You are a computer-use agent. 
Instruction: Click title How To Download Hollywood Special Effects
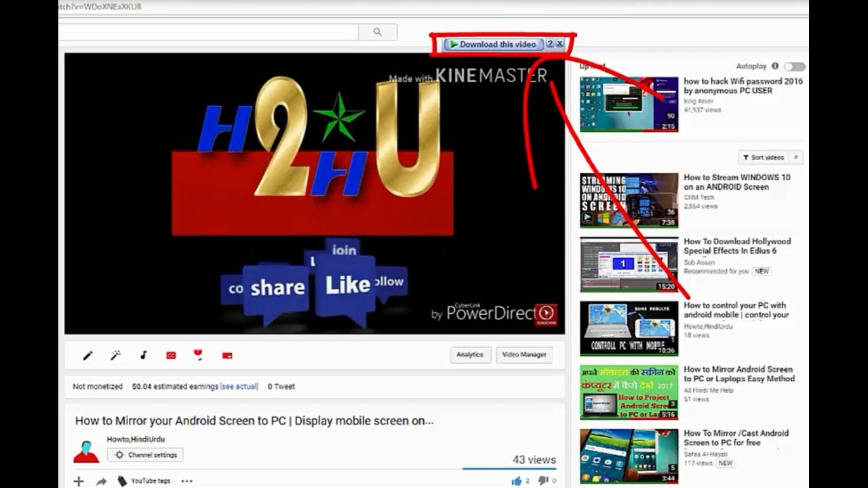click(x=737, y=246)
